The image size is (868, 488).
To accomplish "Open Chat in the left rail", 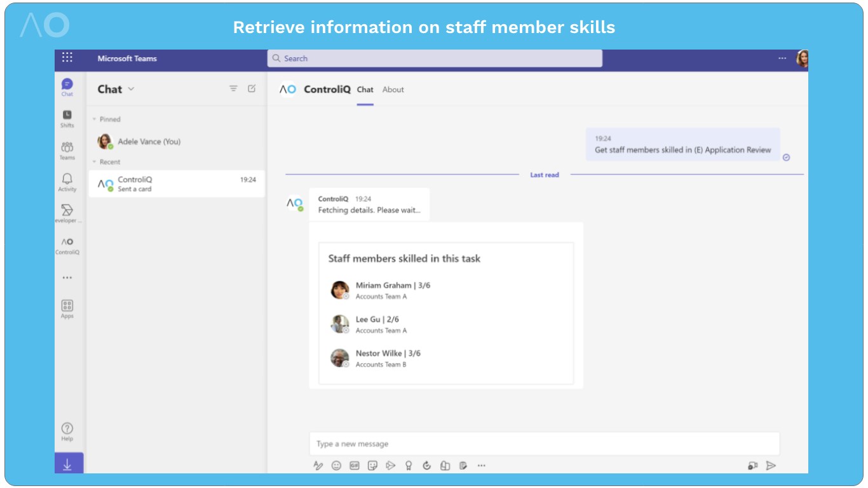I will tap(67, 87).
